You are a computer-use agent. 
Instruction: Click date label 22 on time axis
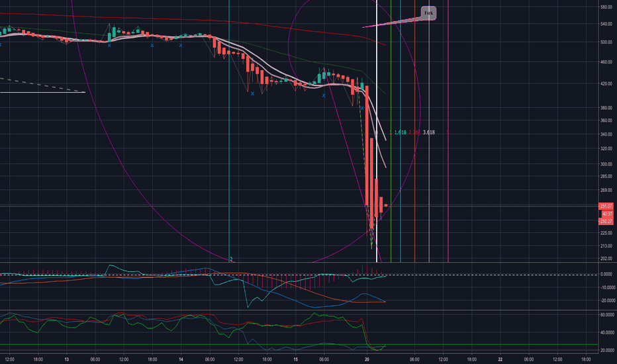[x=500, y=359]
